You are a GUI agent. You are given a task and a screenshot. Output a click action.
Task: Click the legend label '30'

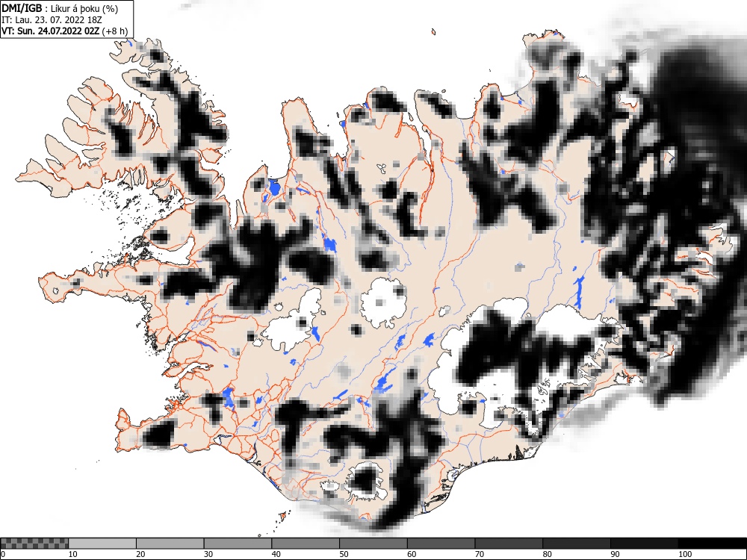[x=208, y=554]
